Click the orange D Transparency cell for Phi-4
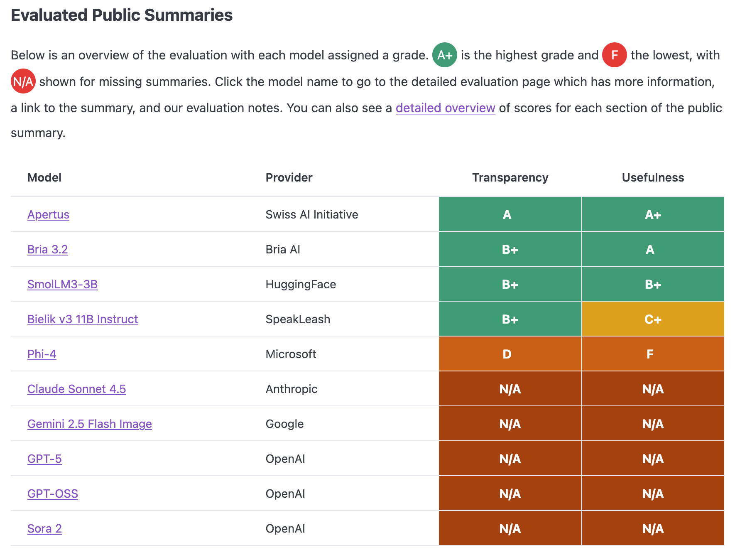The width and height of the screenshot is (735, 560). pos(510,354)
